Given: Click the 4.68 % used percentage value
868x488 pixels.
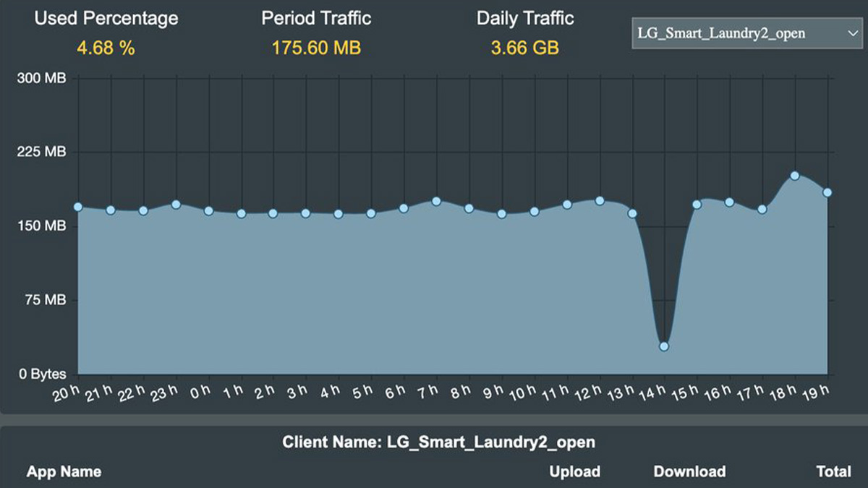Looking at the screenshot, I should click(x=106, y=48).
